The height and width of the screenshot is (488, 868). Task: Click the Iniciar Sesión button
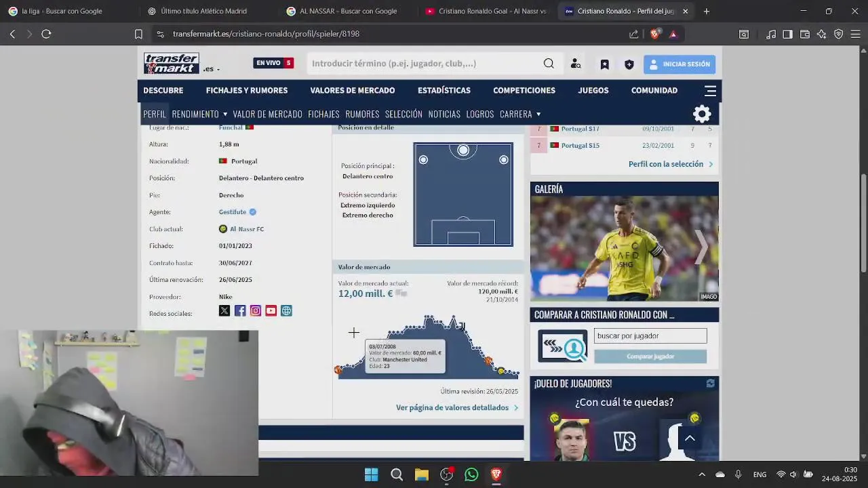(x=679, y=64)
